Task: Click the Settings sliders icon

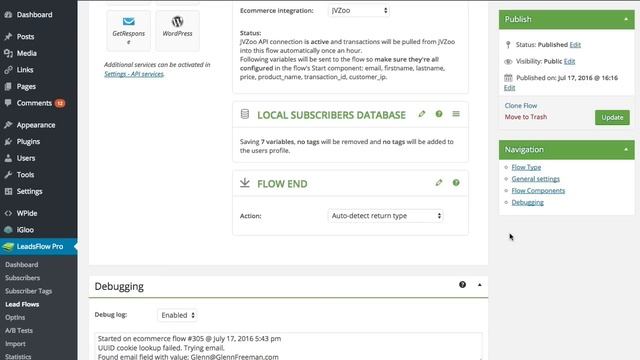Action: point(8,191)
